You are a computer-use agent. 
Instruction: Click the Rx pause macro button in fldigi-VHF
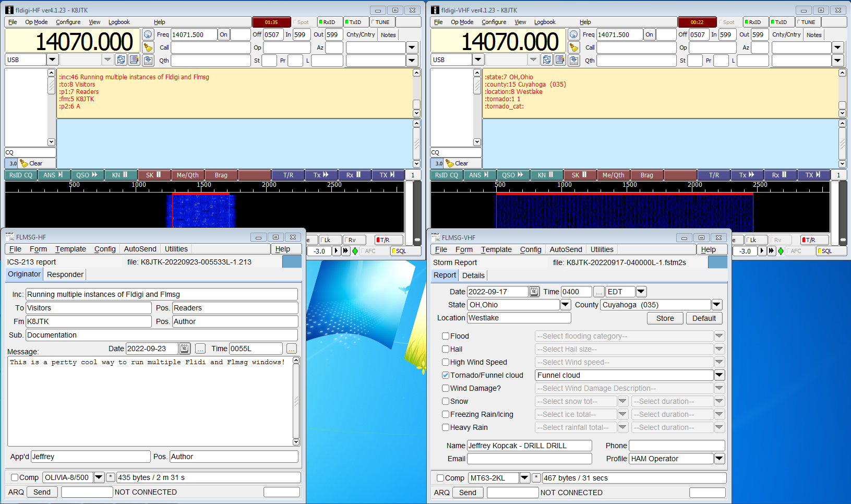(780, 175)
